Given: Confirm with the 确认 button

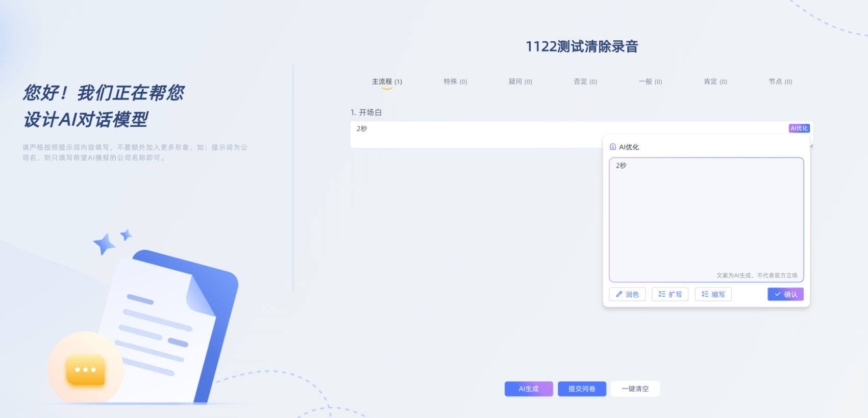Looking at the screenshot, I should [x=785, y=294].
